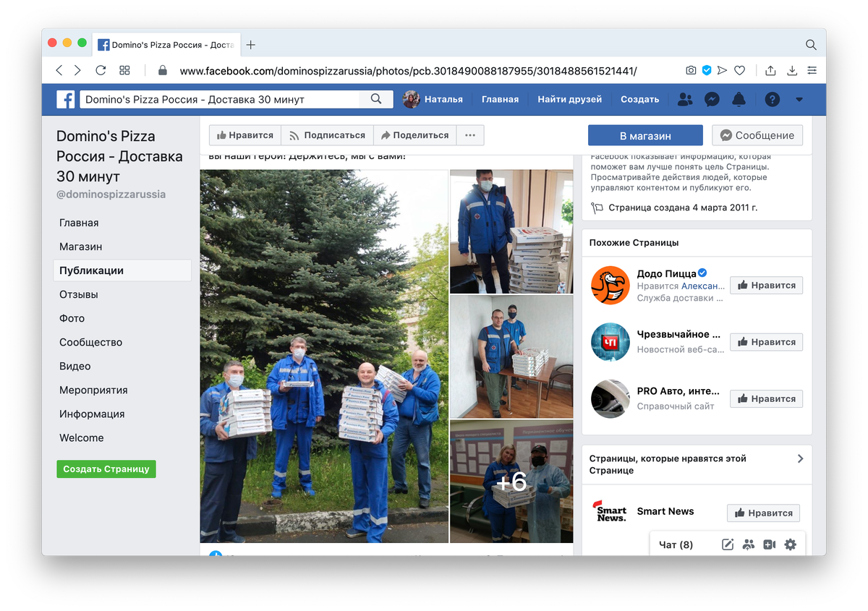Click the quick help question mark icon
Image resolution: width=868 pixels, height=611 pixels.
pos(772,99)
